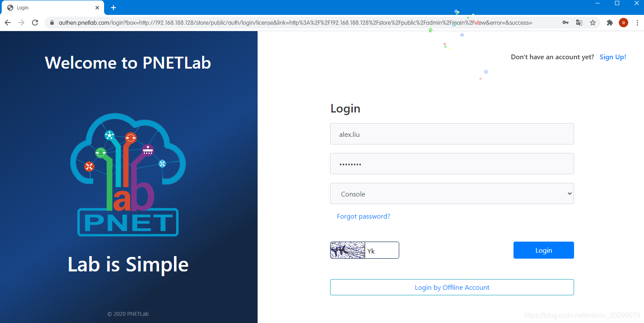Open the Console mode dropdown
Viewport: 644px width, 323px height.
click(x=452, y=193)
